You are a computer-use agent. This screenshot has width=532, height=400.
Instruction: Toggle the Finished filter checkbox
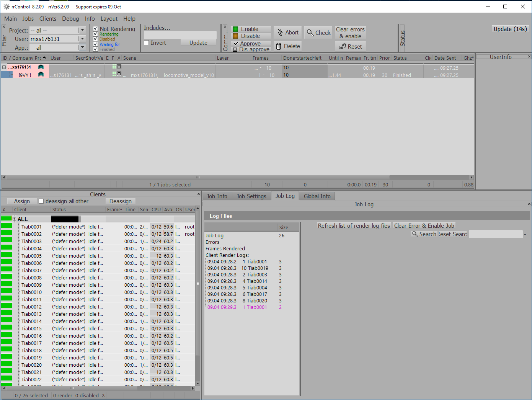(96, 49)
